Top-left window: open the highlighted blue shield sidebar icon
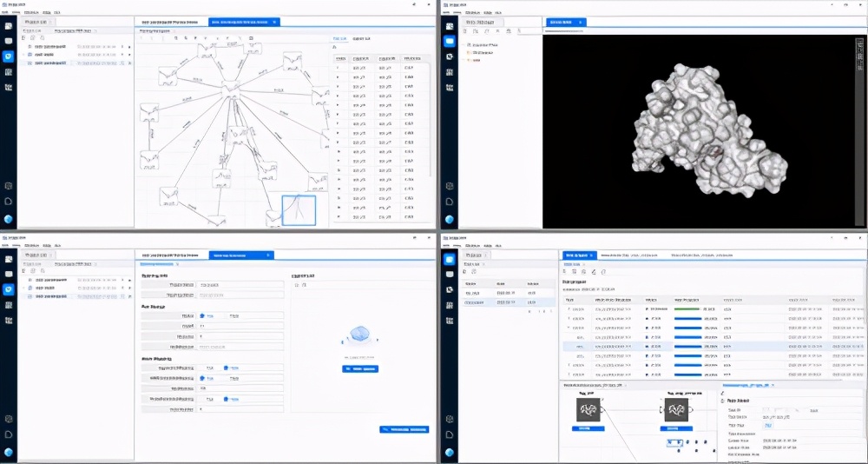This screenshot has width=868, height=464. click(x=9, y=56)
